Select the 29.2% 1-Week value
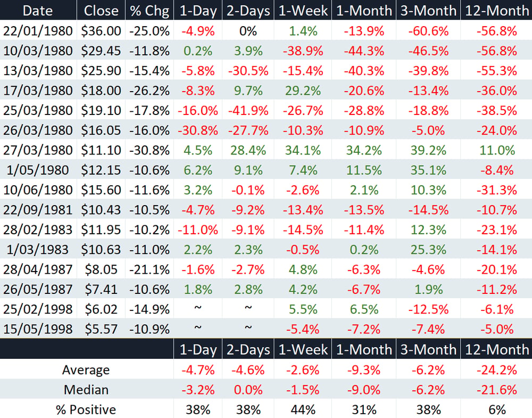The width and height of the screenshot is (532, 418). click(303, 91)
